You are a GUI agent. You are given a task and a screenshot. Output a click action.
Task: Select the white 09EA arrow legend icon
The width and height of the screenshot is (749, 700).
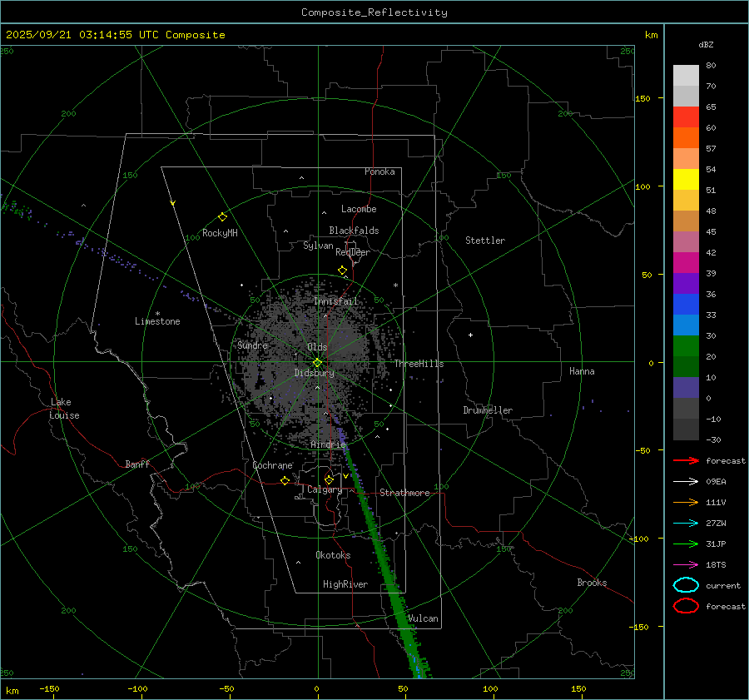pyautogui.click(x=686, y=481)
